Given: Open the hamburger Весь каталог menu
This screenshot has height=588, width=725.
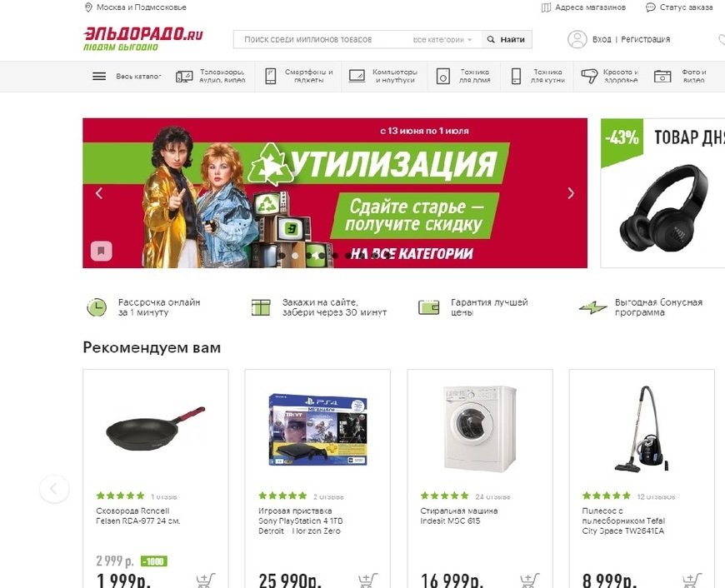Looking at the screenshot, I should [99, 77].
